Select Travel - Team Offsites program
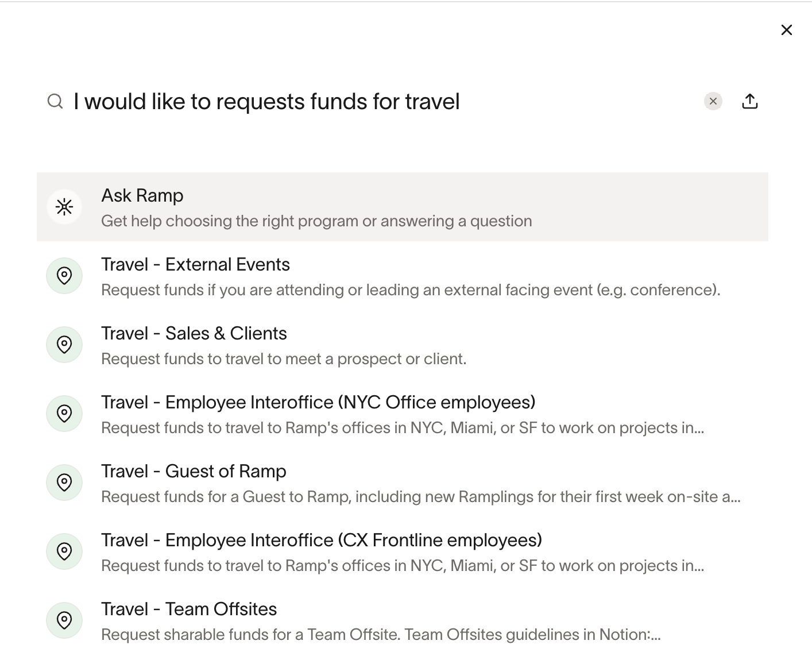Screen dimensions: 812x656 point(189,609)
